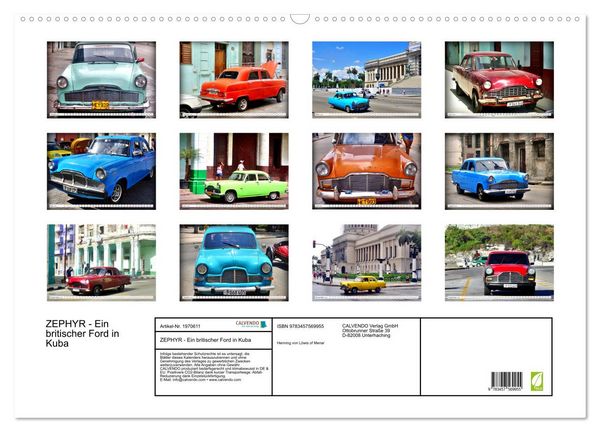Screen dimensions: 600x432
Task: Click the ISBN barcode
Action: point(506,381)
